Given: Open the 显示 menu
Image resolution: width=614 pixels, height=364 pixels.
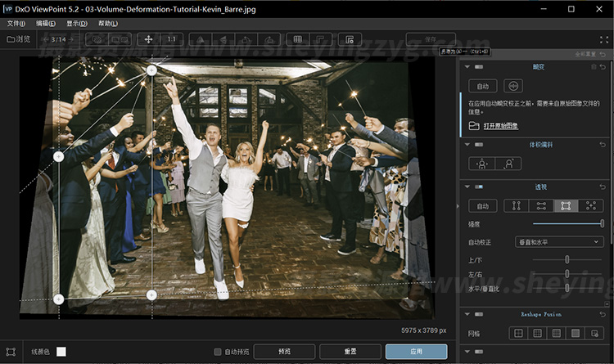Looking at the screenshot, I should coord(76,23).
